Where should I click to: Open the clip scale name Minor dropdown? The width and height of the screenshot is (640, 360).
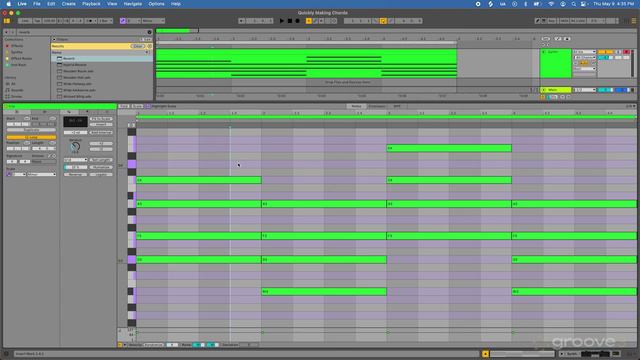point(41,174)
